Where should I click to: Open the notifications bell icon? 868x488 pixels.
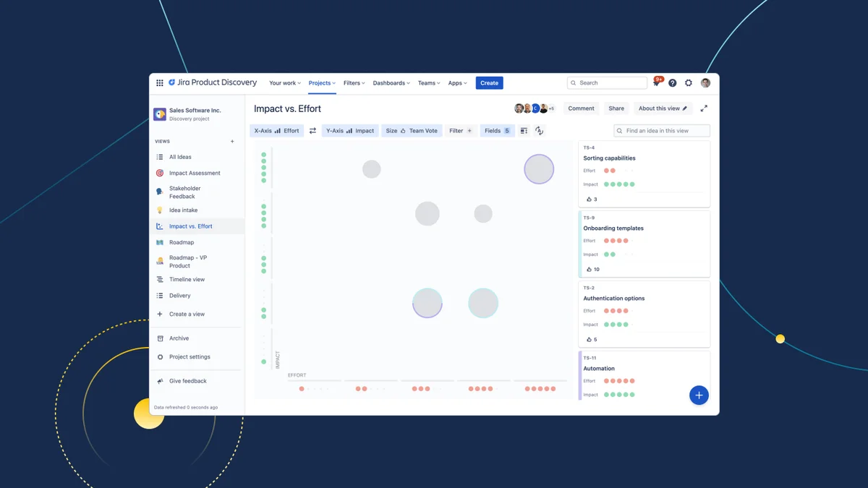click(x=656, y=82)
